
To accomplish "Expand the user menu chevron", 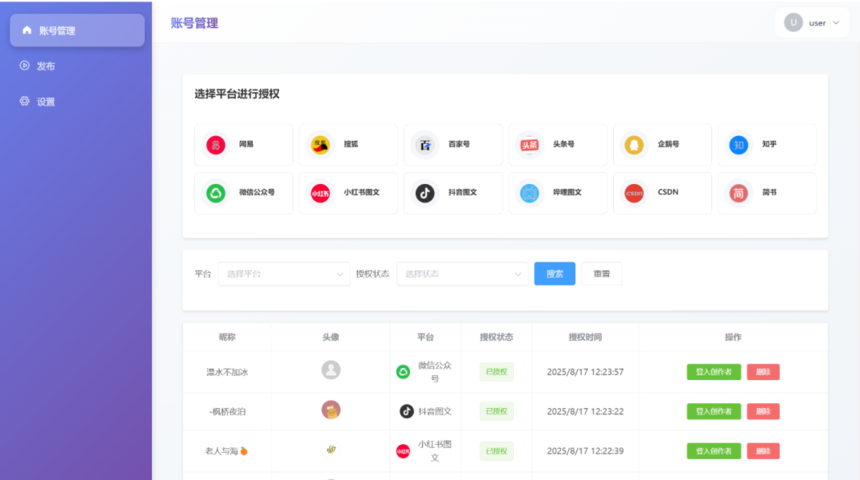I will (836, 22).
